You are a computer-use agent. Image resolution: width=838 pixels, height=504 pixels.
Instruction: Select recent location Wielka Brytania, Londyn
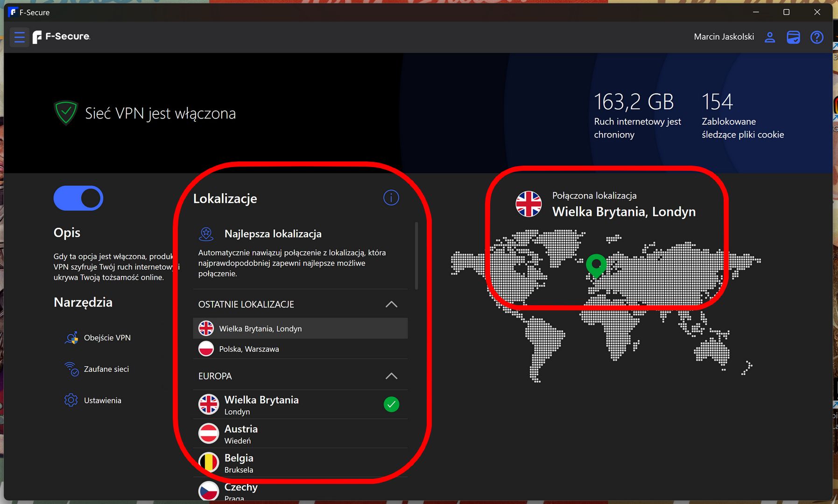click(301, 329)
